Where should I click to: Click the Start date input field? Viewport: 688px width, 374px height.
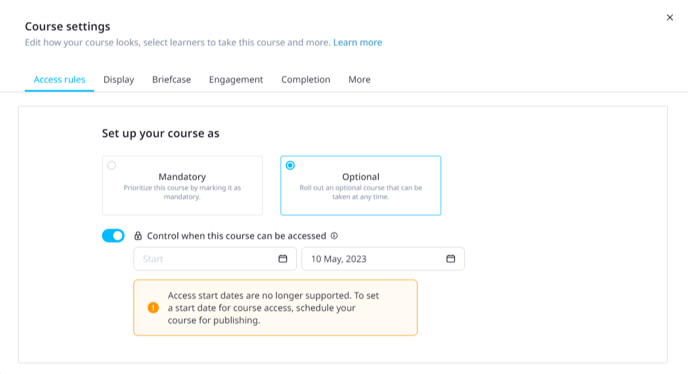tap(215, 259)
